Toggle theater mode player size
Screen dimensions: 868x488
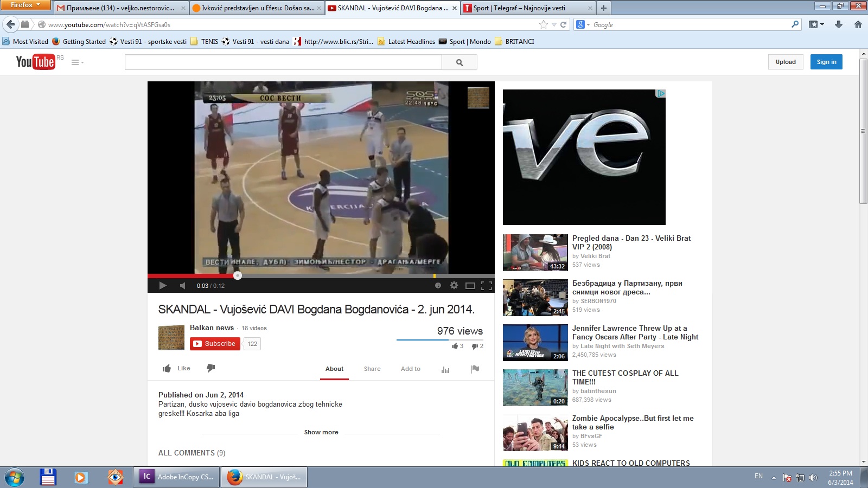coord(470,285)
